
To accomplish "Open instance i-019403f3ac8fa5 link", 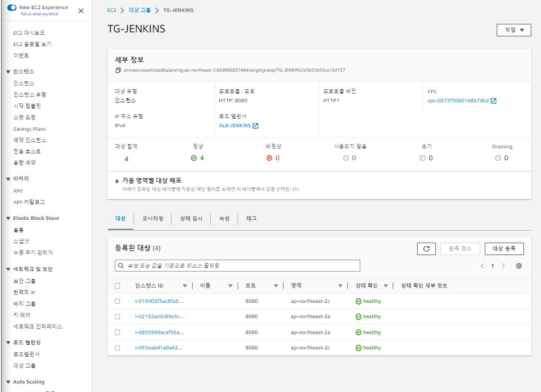I will [159, 301].
